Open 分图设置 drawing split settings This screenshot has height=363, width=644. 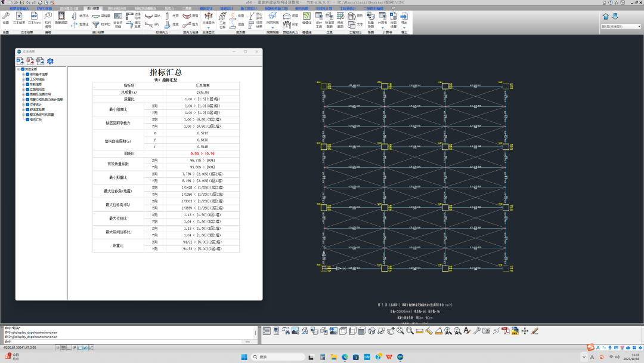click(394, 20)
